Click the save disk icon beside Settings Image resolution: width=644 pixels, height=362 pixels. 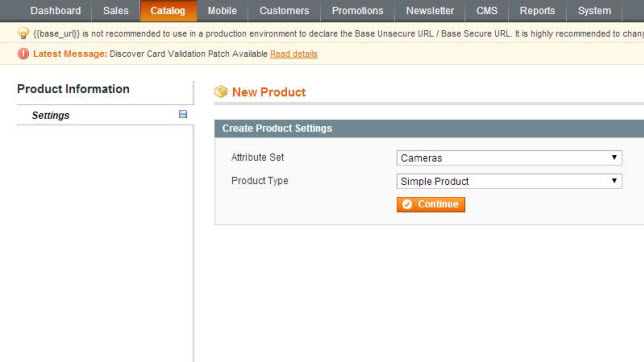click(183, 114)
